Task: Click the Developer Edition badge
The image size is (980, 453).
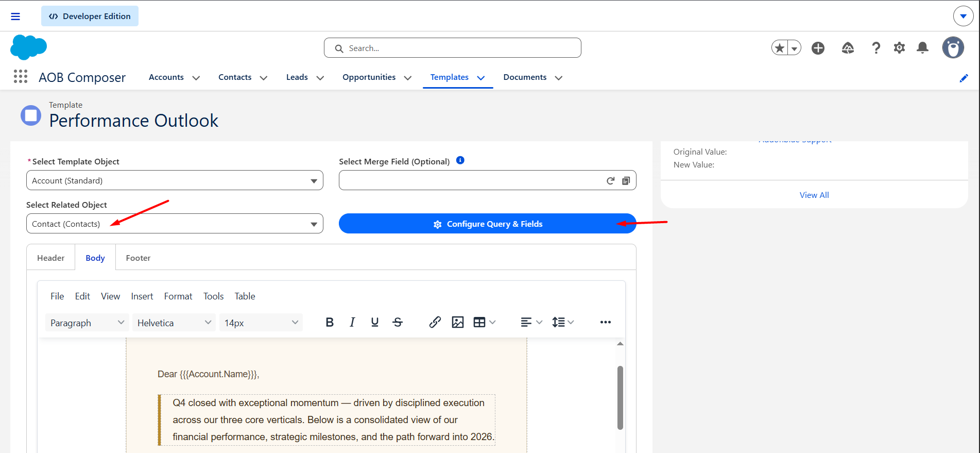Action: (90, 16)
